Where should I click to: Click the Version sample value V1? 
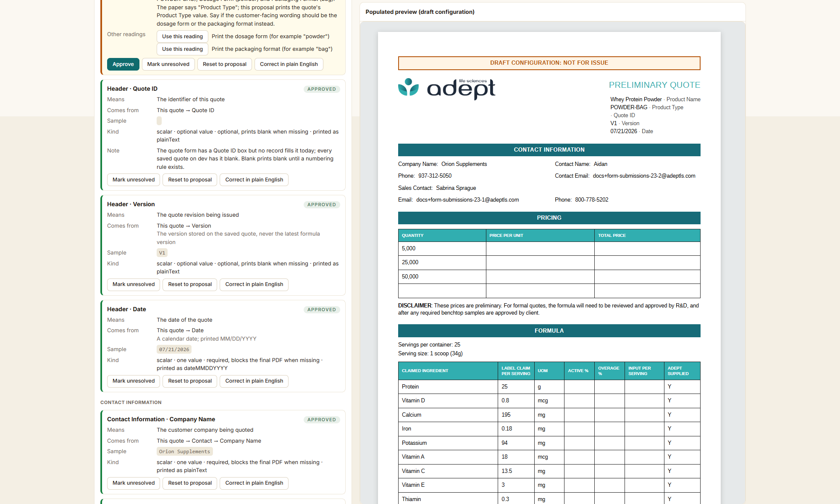coord(162,253)
